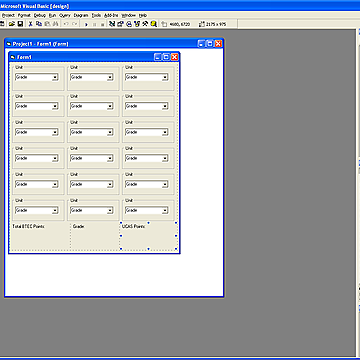Open the Help menu
This screenshot has width=360, height=360.
click(x=143, y=15)
